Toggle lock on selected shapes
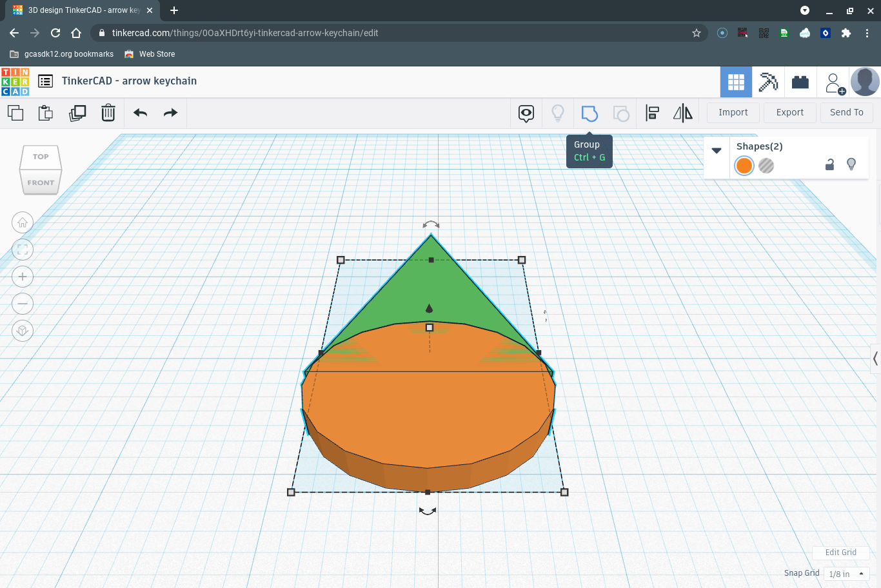This screenshot has width=881, height=588. [x=830, y=165]
